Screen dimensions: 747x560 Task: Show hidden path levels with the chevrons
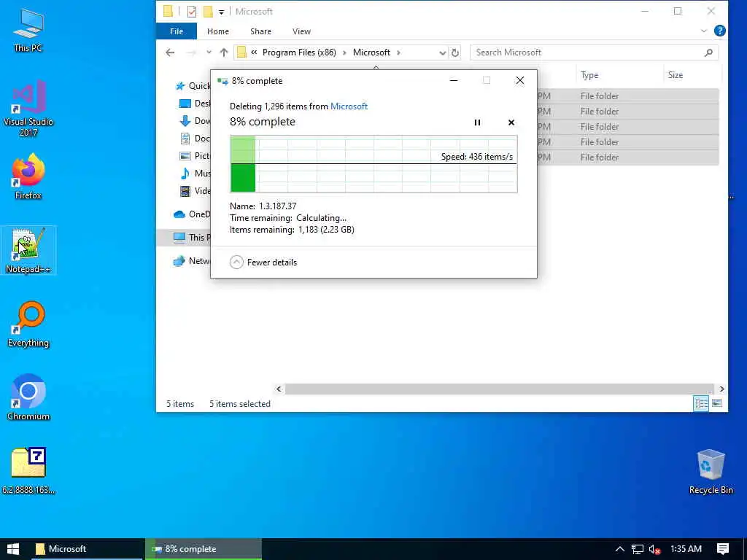pos(254,52)
